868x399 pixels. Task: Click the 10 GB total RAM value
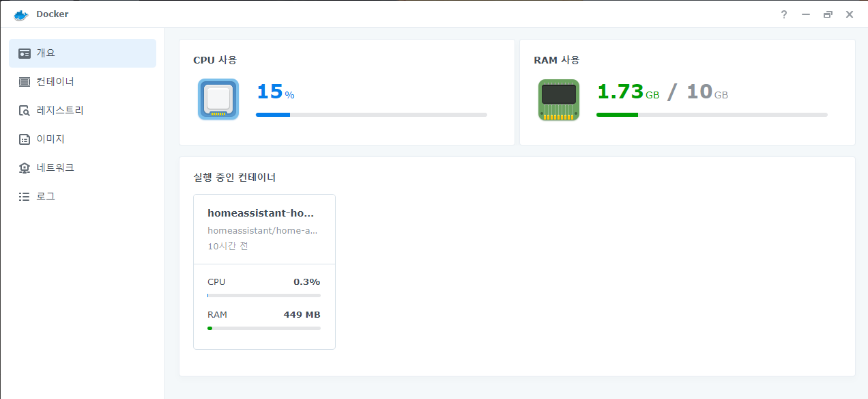pyautogui.click(x=708, y=92)
